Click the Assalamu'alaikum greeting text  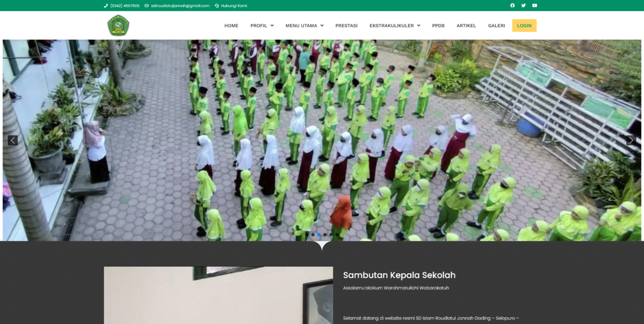(396, 288)
